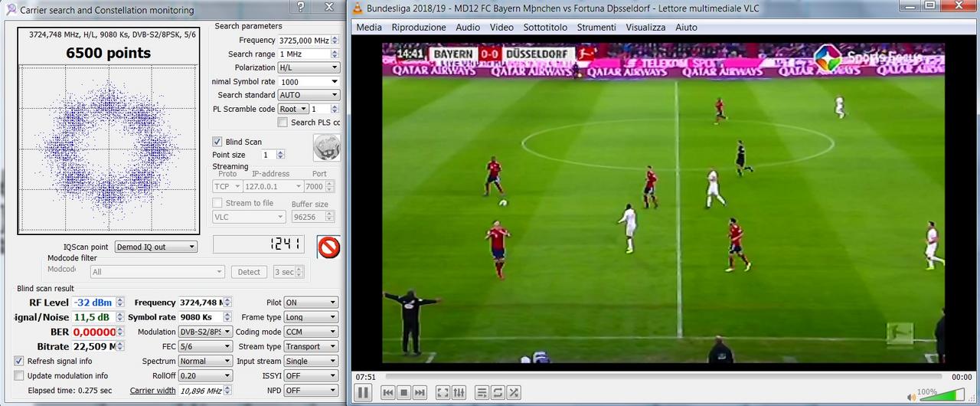
Task: Click the elapsed playback time 07:51
Action: pyautogui.click(x=365, y=377)
